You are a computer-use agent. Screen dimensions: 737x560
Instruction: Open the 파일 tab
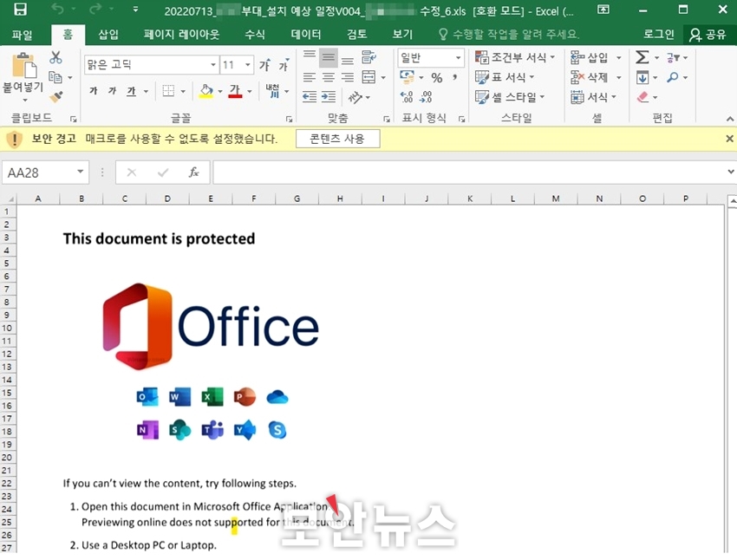pyautogui.click(x=22, y=35)
